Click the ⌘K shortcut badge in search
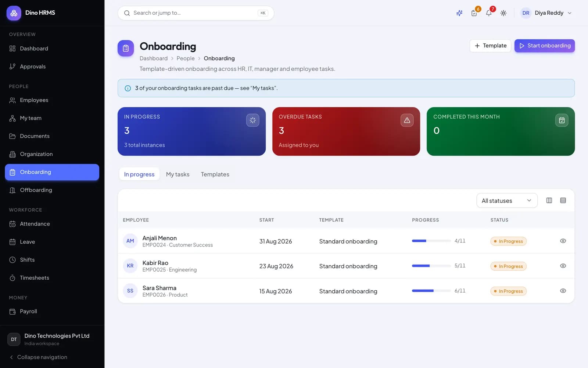The width and height of the screenshot is (588, 368). (x=263, y=13)
